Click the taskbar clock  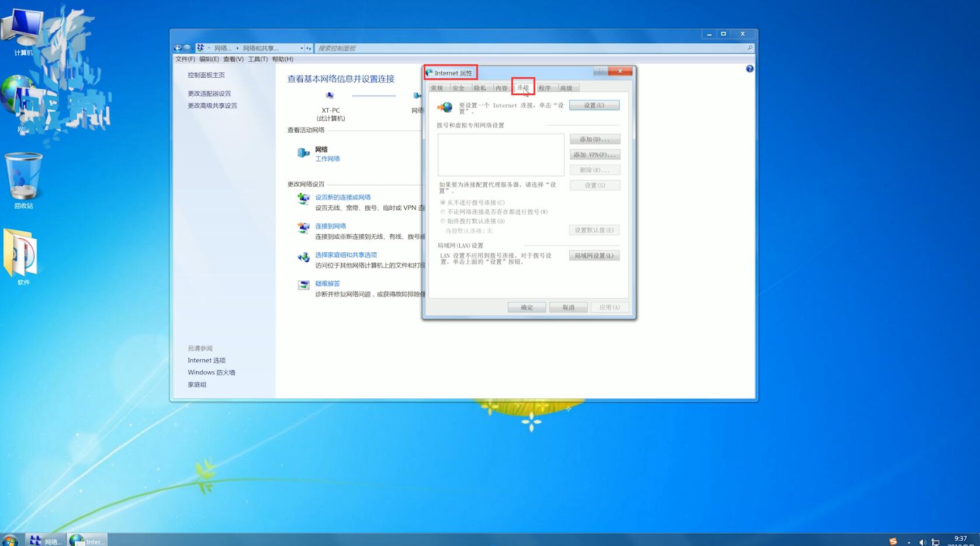point(961,541)
